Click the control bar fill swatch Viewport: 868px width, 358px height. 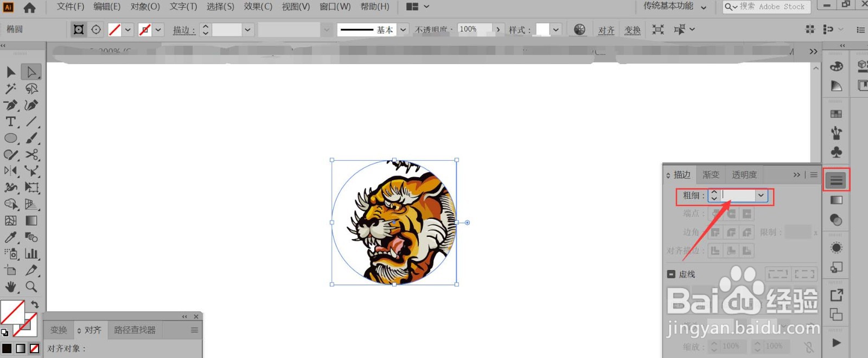coord(114,30)
